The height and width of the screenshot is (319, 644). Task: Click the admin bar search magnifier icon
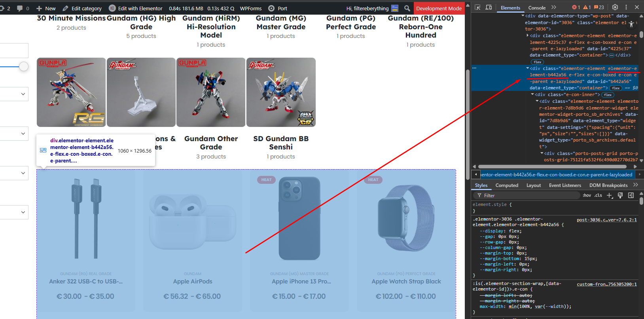click(407, 8)
